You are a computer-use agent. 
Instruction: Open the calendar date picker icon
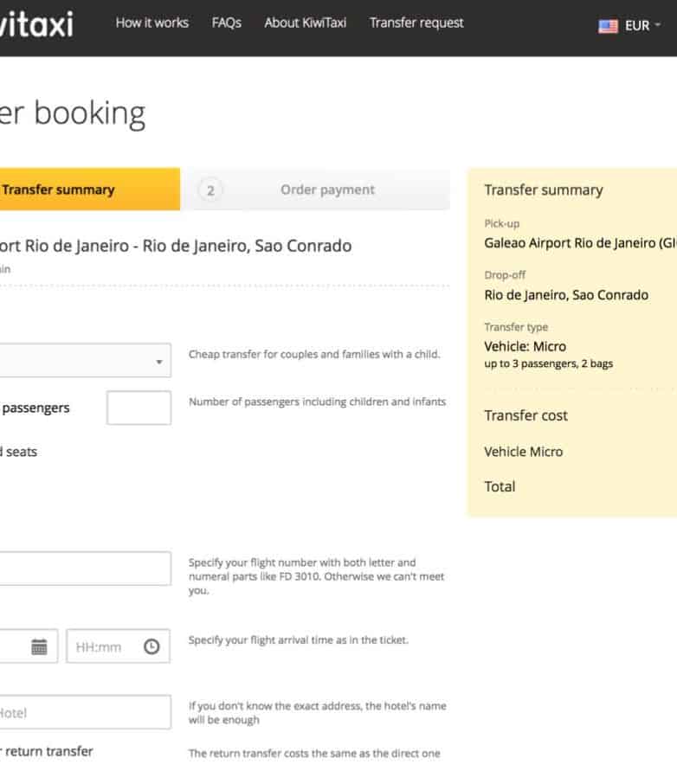point(39,646)
